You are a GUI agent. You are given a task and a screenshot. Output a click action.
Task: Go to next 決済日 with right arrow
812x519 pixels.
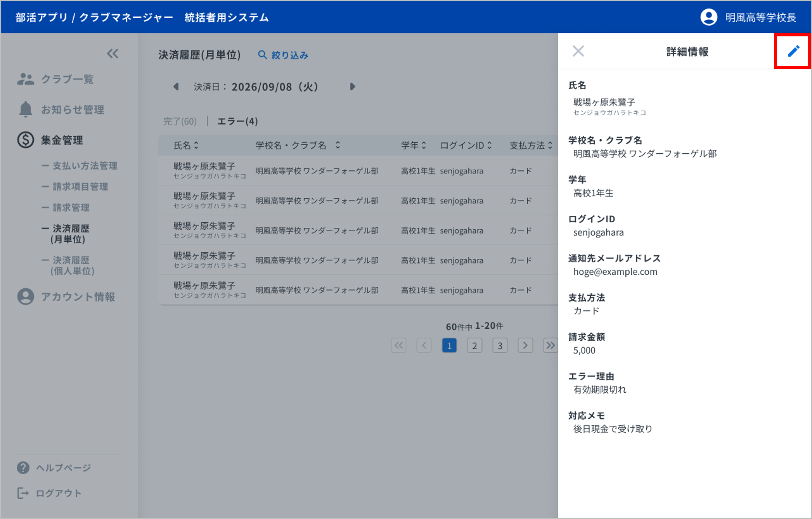pyautogui.click(x=352, y=86)
